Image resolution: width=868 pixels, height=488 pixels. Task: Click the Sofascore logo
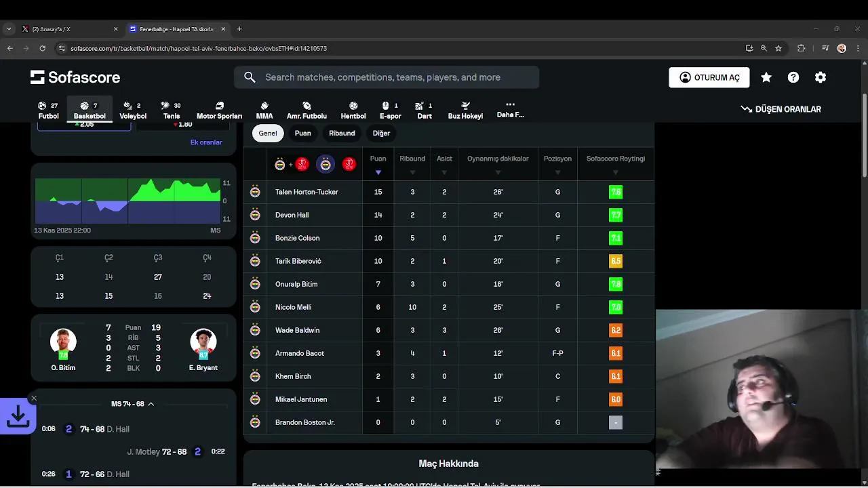coord(75,77)
